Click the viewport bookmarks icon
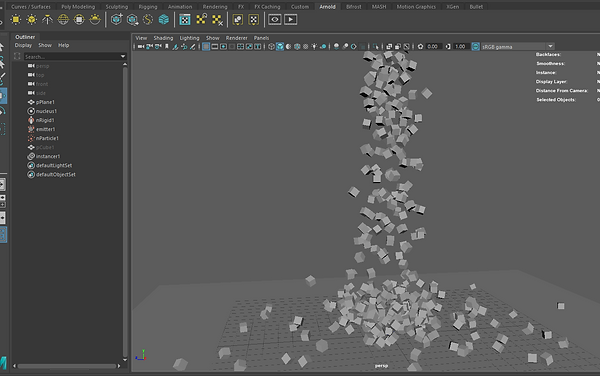This screenshot has width=600, height=376. 166,47
